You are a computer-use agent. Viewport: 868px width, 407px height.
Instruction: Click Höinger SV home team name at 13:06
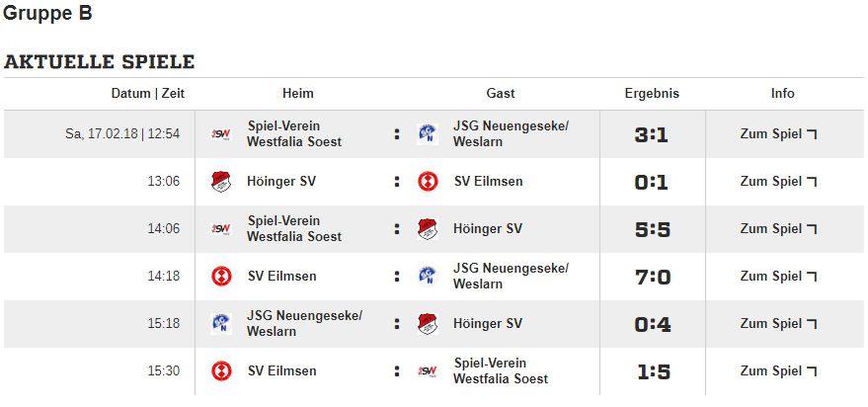(281, 182)
